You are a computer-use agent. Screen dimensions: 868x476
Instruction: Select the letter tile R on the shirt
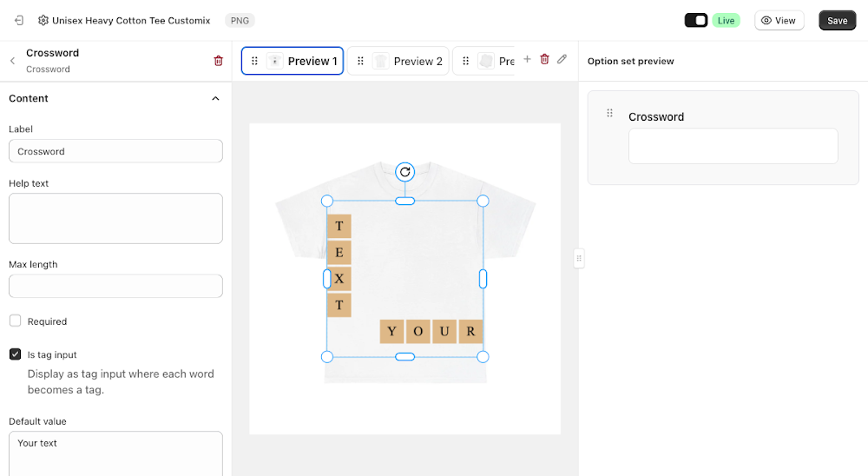(470, 331)
